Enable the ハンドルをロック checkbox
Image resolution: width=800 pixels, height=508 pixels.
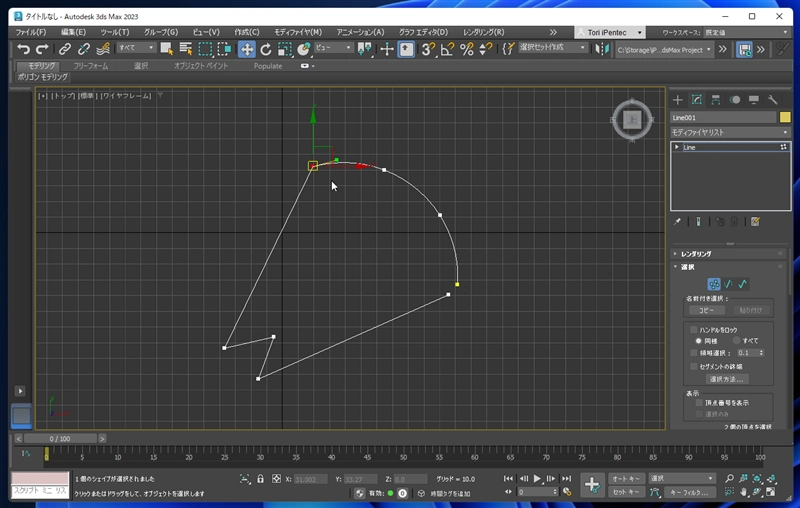[x=693, y=329]
